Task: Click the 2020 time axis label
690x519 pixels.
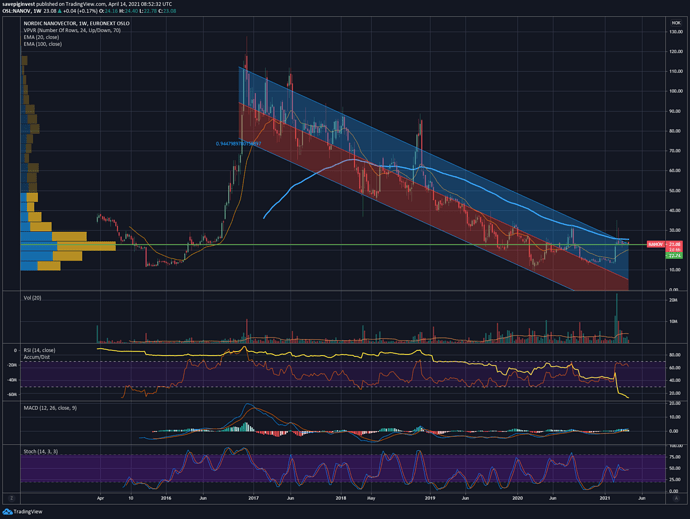Action: click(x=518, y=498)
